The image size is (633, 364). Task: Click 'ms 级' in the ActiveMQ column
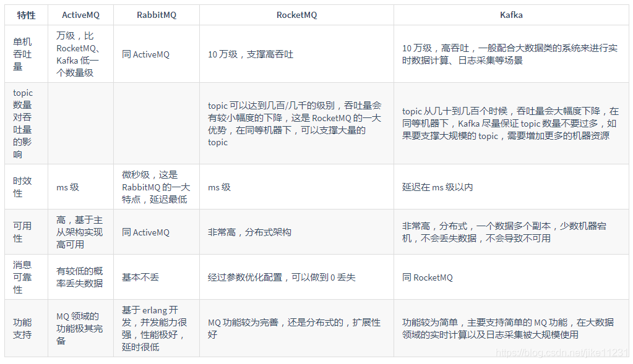[x=80, y=187]
